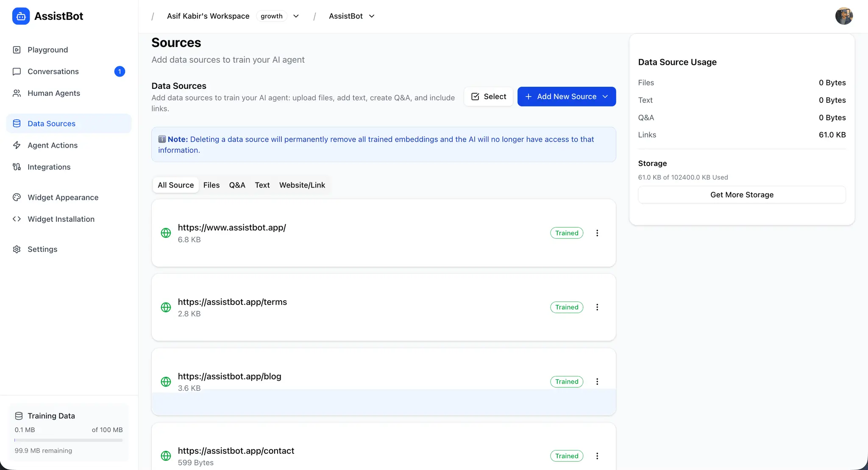Click the https://assistbot.app/contact source title
This screenshot has height=470, width=868.
pos(236,451)
